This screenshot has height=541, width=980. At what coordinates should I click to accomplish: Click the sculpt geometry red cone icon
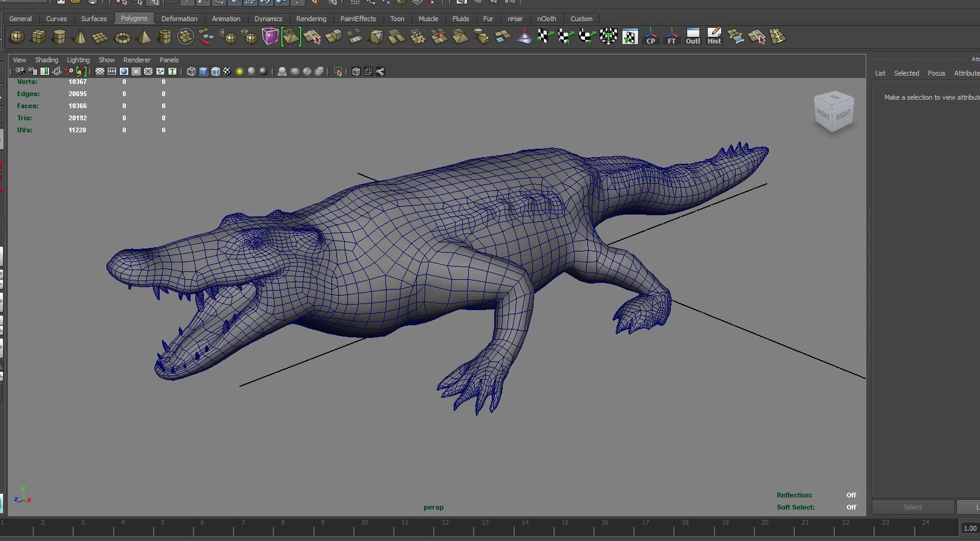[524, 36]
